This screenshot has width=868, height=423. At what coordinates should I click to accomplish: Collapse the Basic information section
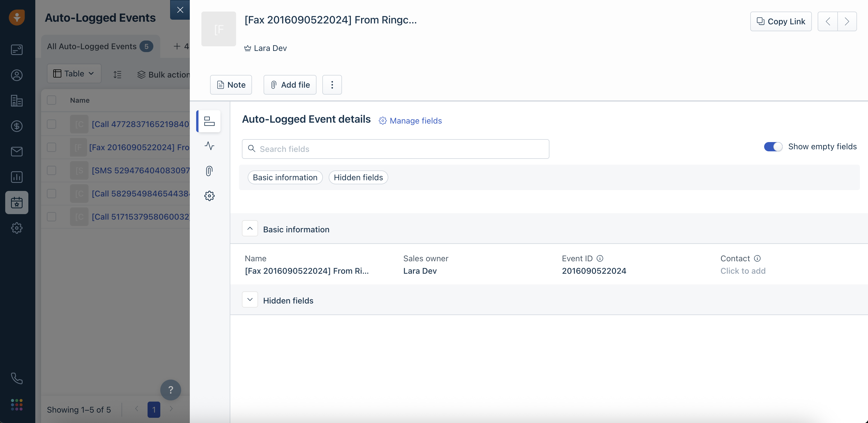coord(250,229)
